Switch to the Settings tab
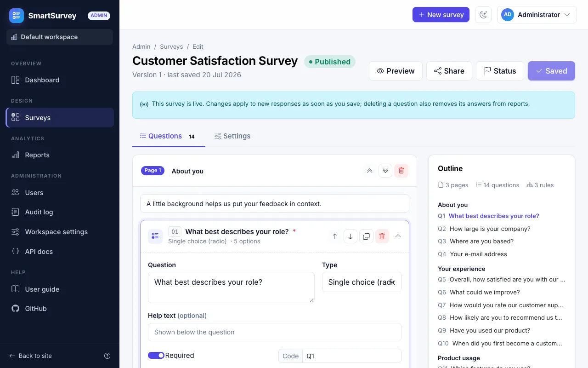The width and height of the screenshot is (588, 368). (232, 136)
